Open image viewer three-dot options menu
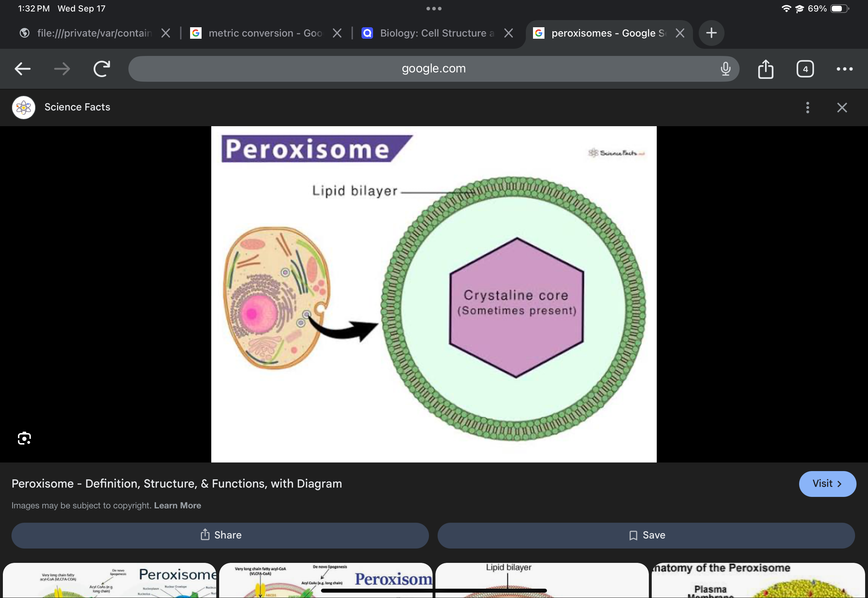 [x=808, y=108]
